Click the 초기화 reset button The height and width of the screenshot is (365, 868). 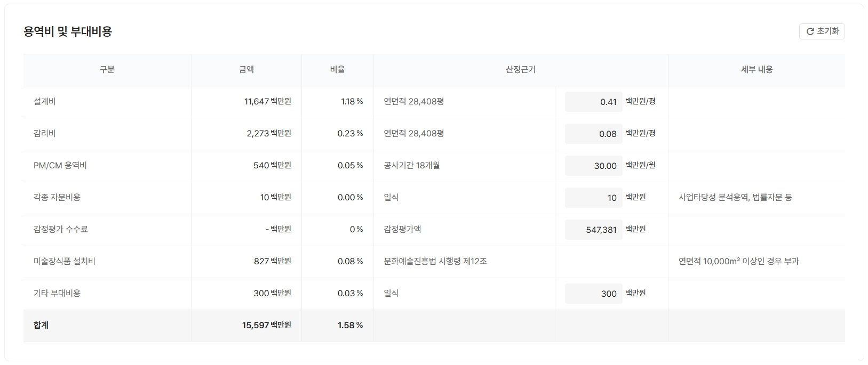(822, 31)
